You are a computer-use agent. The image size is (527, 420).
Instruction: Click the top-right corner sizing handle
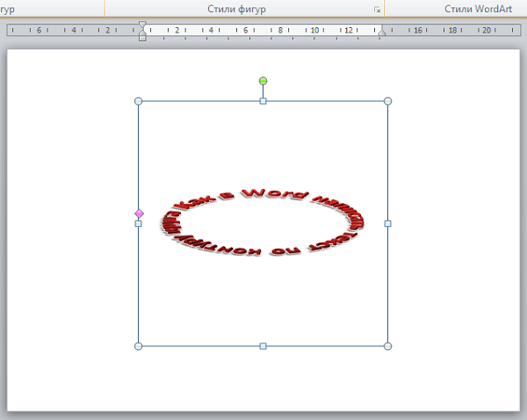coord(387,101)
